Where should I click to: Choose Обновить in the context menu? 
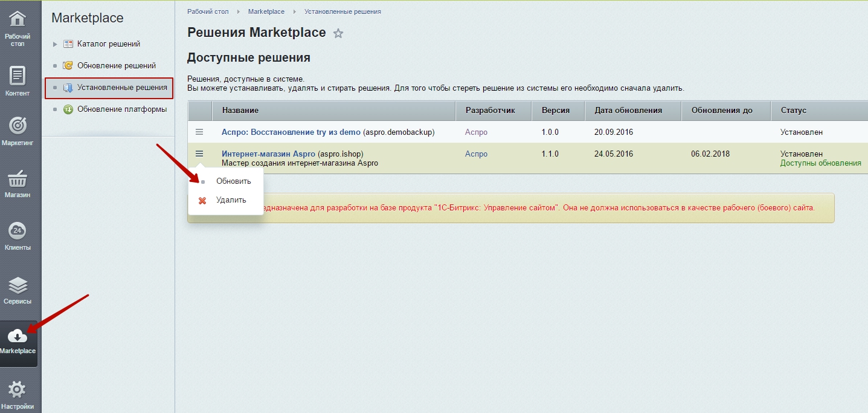(x=233, y=181)
